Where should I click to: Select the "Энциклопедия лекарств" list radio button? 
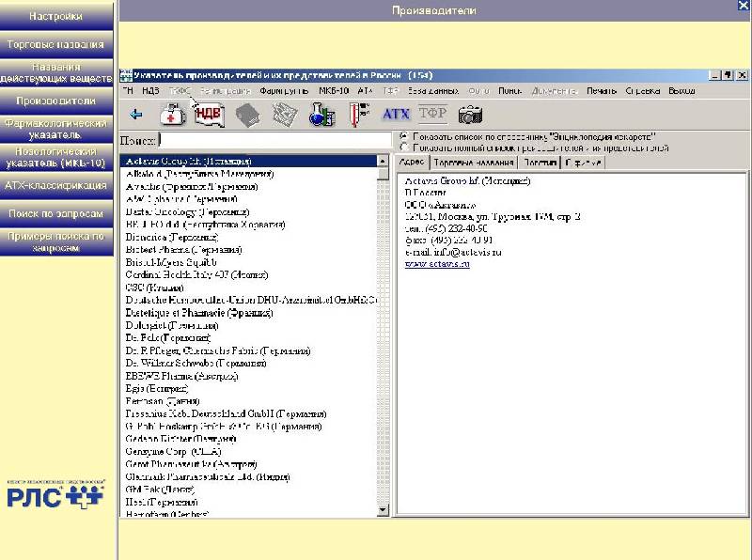pos(404,136)
